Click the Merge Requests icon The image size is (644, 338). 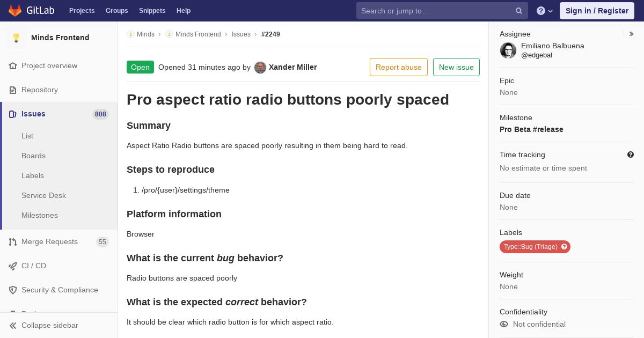click(x=13, y=242)
